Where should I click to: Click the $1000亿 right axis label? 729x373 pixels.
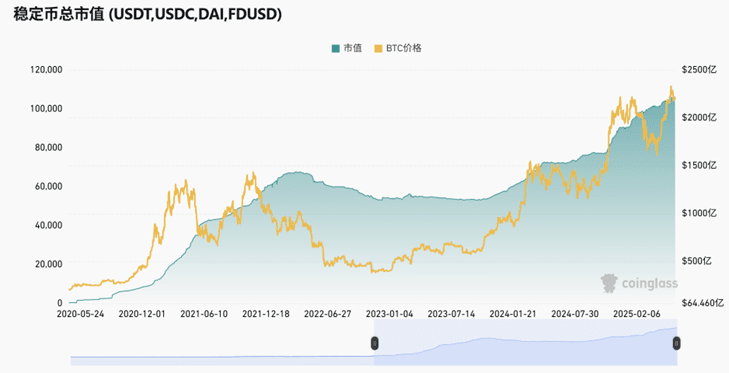pos(699,213)
